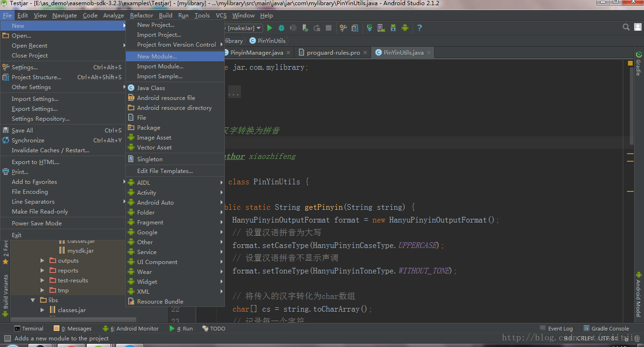Switch to the proguard-rules.pro tab
The width and height of the screenshot is (644, 347).
[333, 52]
